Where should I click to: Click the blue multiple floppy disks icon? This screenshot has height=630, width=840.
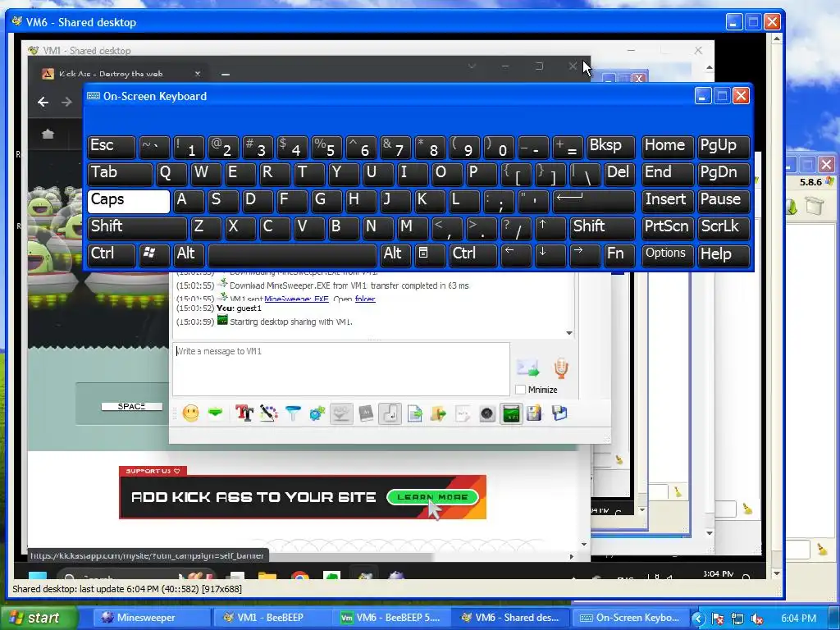[559, 413]
